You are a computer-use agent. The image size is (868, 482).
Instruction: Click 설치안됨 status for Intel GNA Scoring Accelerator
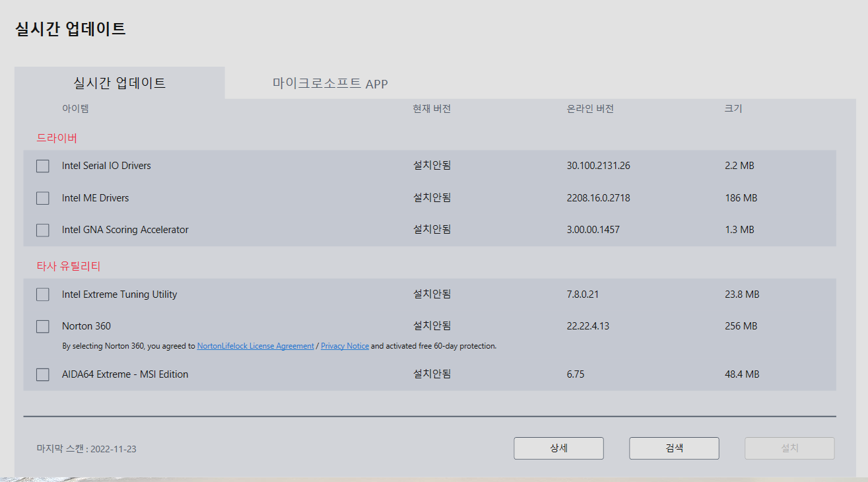(x=432, y=229)
